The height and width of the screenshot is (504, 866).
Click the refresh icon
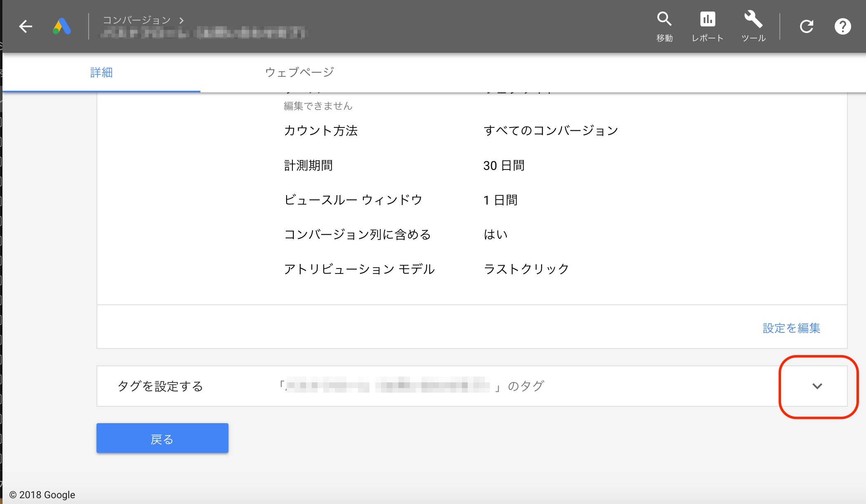point(807,26)
